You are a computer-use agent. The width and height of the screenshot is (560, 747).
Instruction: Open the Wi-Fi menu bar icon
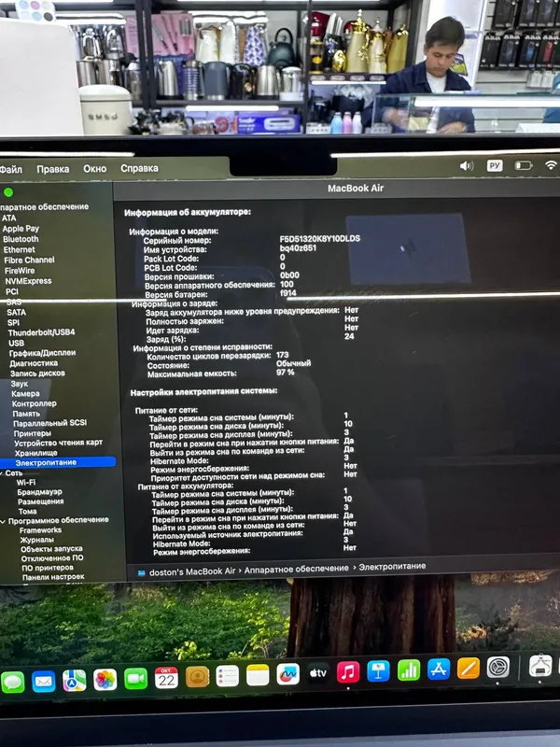[551, 165]
